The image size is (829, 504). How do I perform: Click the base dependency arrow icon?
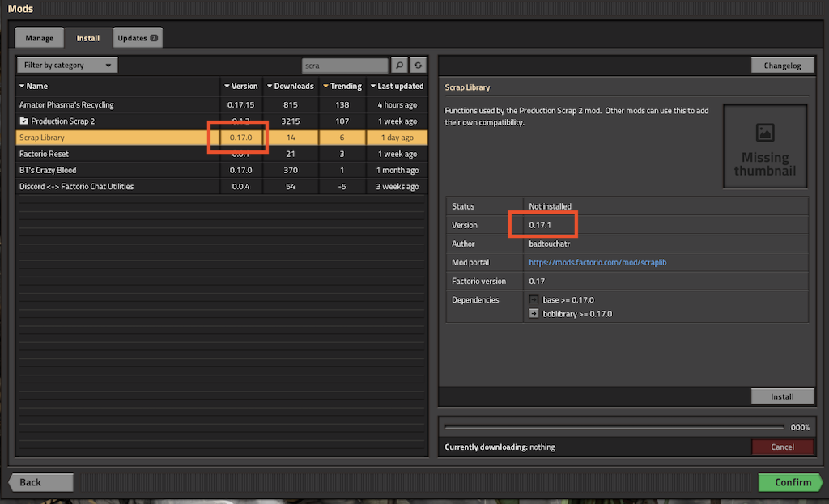click(534, 300)
